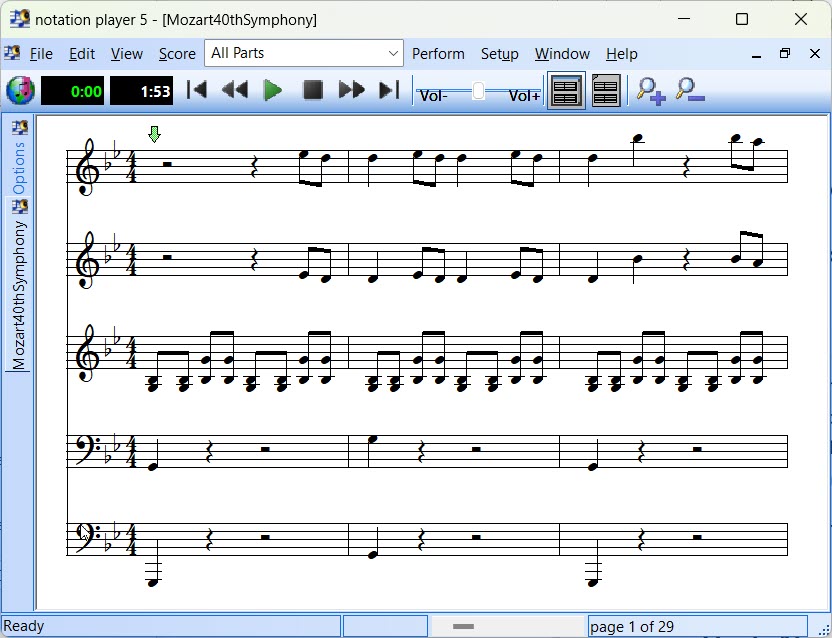Click Vol- to lower playback volume
This screenshot has width=832, height=638.
[x=432, y=96]
